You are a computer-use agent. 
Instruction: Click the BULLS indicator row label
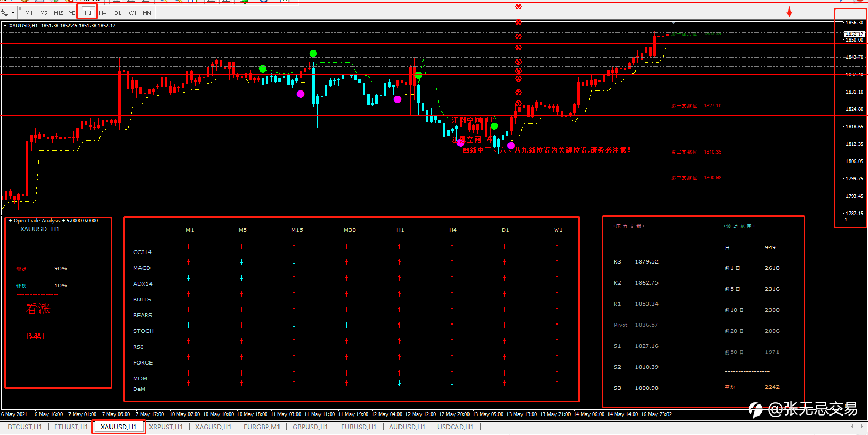tap(142, 300)
